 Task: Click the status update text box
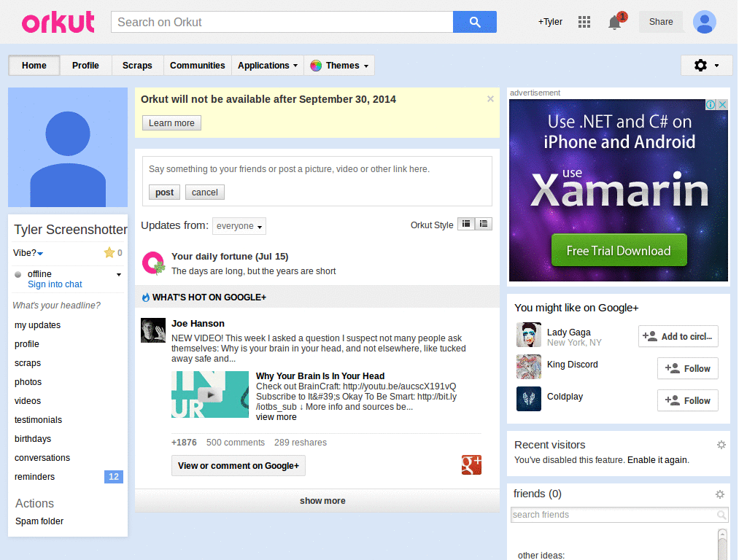tap(317, 169)
